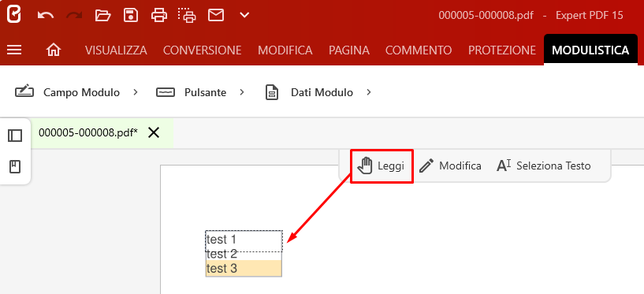Activate the Leggi hand mode
Viewport: 644px width, 294px height.
(x=382, y=166)
